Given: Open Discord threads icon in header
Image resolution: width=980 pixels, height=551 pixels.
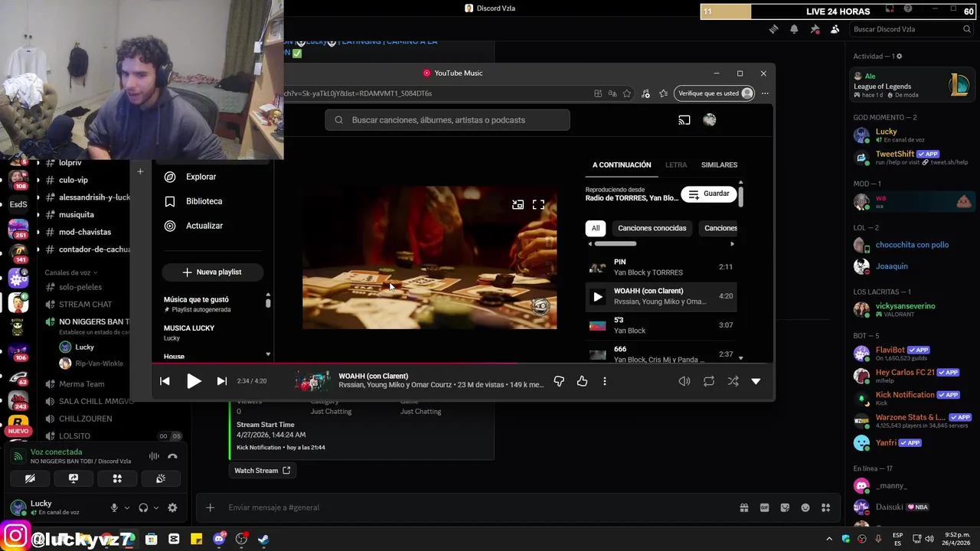Looking at the screenshot, I should click(773, 29).
